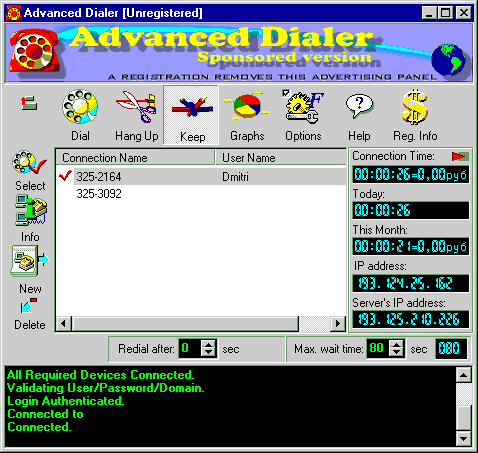Image resolution: width=478 pixels, height=453 pixels.
Task: Delete the selected connection
Action: click(x=29, y=306)
